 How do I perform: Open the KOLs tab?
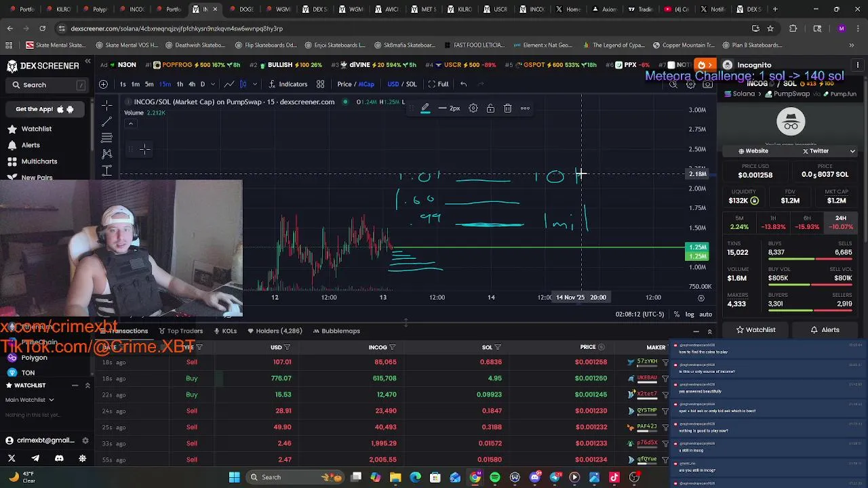coord(224,331)
